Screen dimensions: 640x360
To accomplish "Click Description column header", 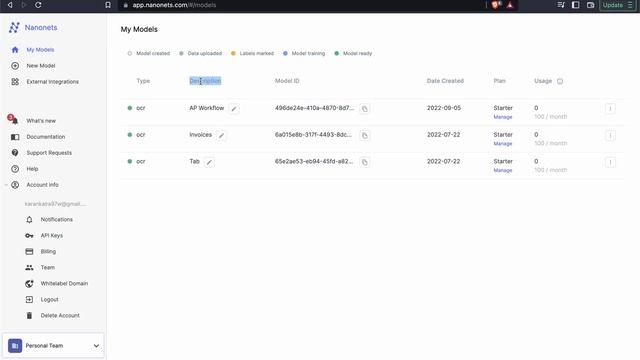I will click(205, 81).
